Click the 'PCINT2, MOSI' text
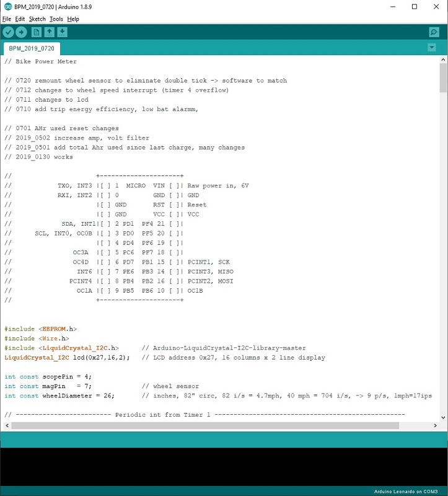Image resolution: width=448 pixels, height=496 pixels. click(x=211, y=281)
